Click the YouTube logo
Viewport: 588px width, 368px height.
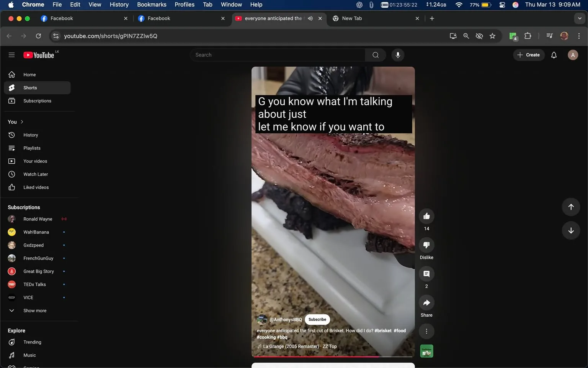click(x=39, y=55)
